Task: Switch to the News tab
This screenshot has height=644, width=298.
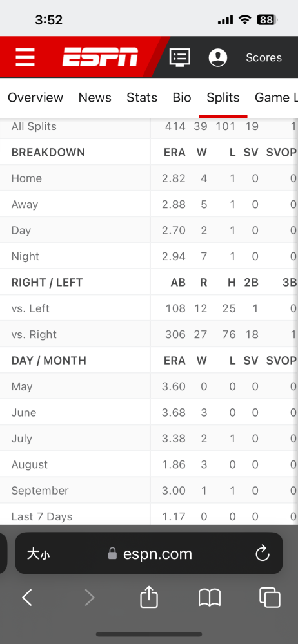Action: click(x=95, y=97)
